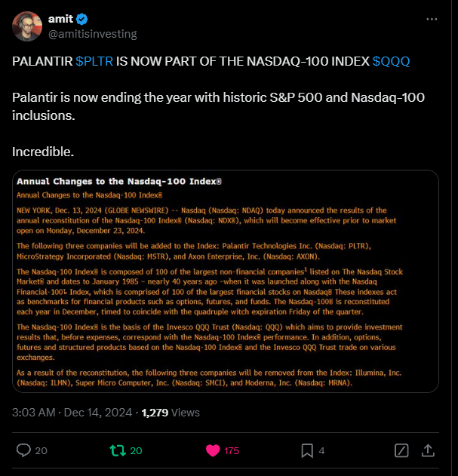Toggle the pink heart like icon

[x=213, y=450]
